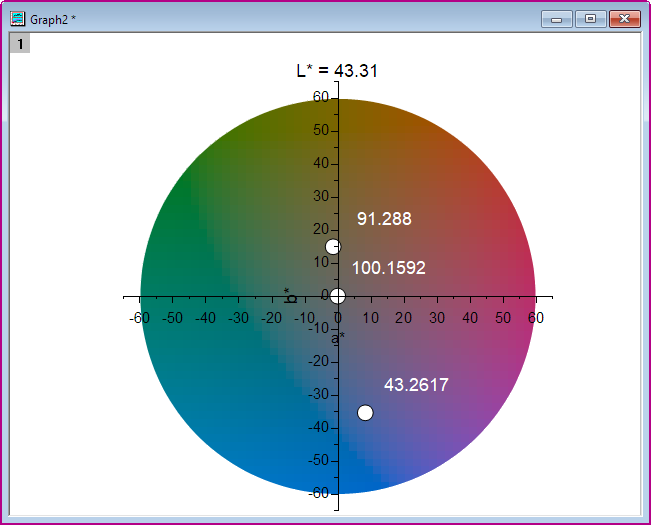This screenshot has width=651, height=525.
Task: Click the white data point near 91.288
Action: [333, 247]
